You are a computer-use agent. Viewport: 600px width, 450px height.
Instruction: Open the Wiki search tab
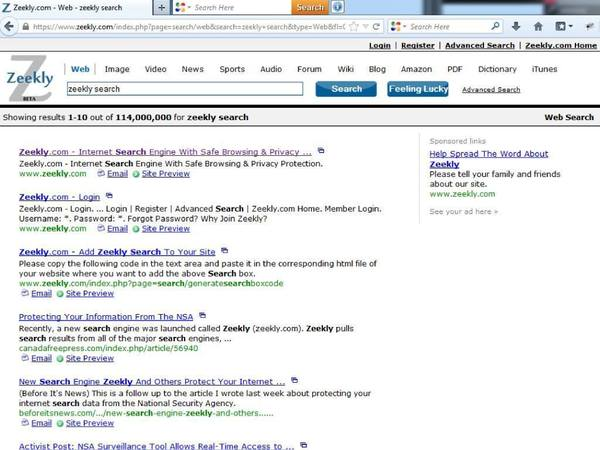coord(346,69)
